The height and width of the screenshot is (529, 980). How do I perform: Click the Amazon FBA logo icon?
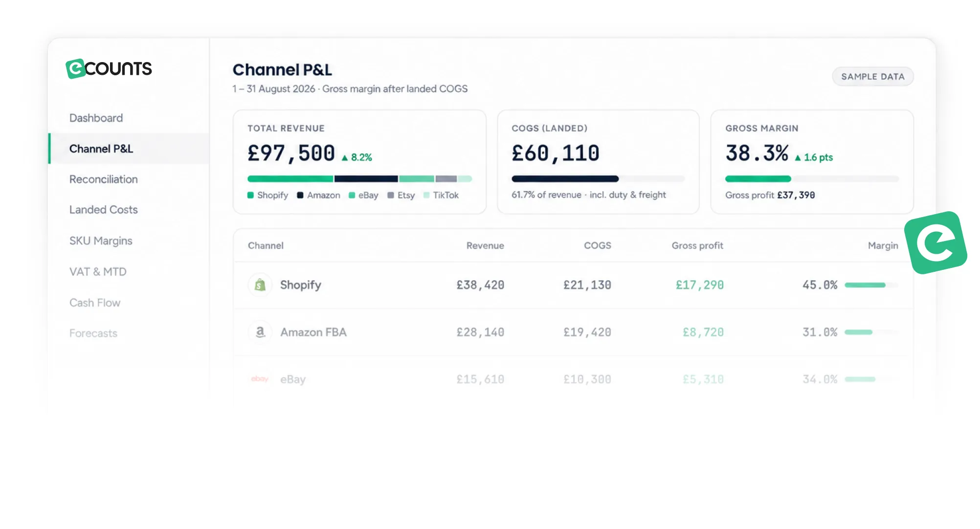pos(260,332)
